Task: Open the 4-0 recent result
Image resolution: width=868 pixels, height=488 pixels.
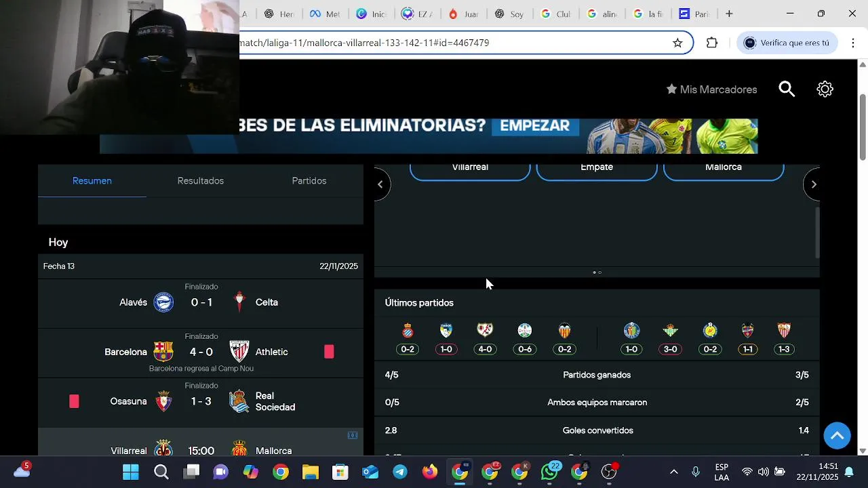Action: tap(485, 349)
